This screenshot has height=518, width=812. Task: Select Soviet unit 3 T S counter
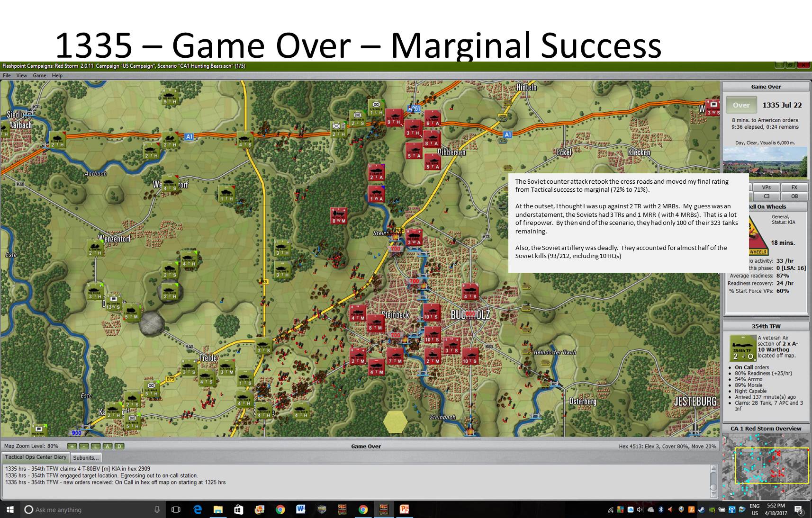[451, 346]
